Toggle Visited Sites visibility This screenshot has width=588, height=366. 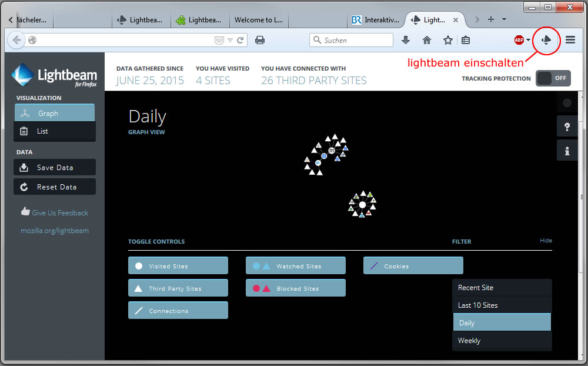[x=178, y=266]
